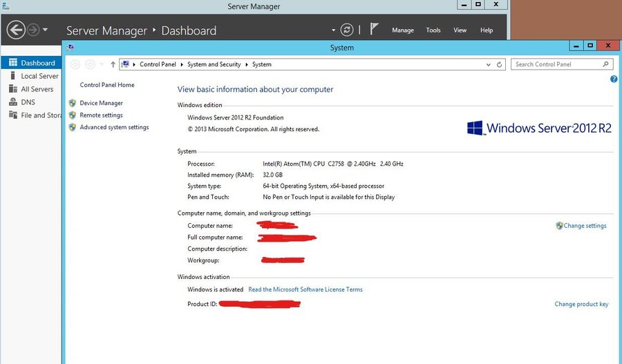Click System breadcrumb in address bar

[x=262, y=64]
